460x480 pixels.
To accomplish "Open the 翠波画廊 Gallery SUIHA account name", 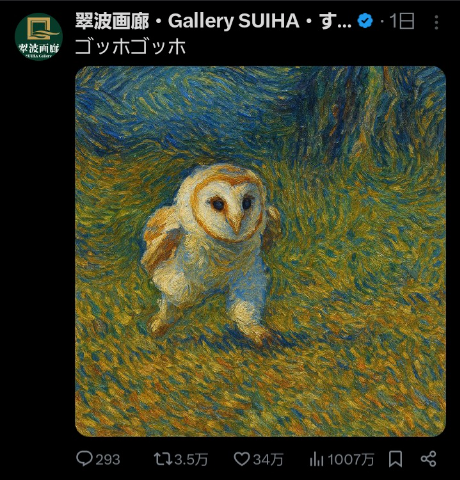I will pos(213,21).
